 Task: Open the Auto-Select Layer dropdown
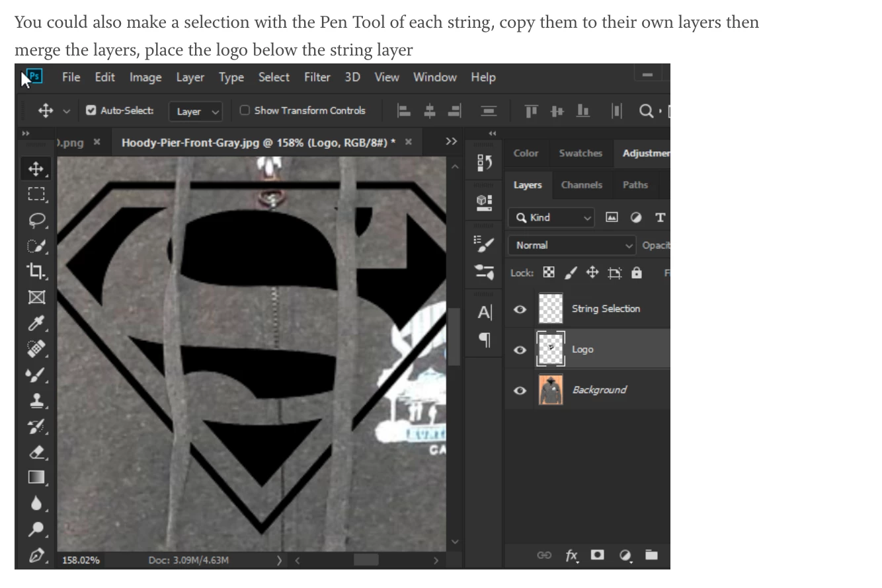196,112
